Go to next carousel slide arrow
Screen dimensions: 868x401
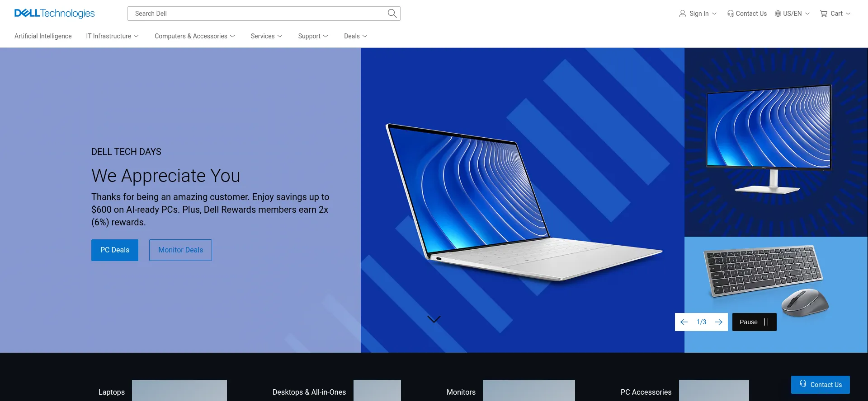719,322
